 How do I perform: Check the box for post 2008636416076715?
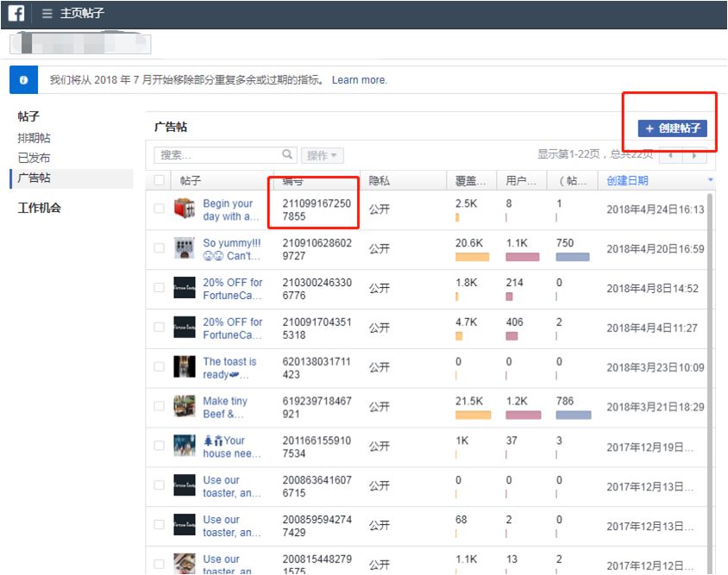159,484
